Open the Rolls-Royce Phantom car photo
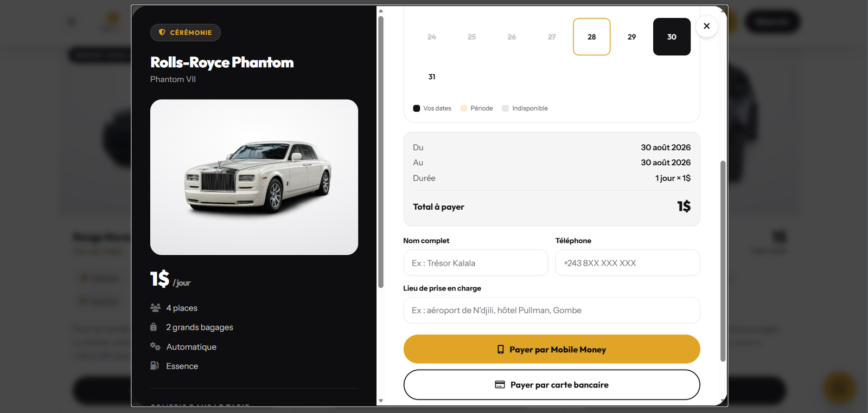 point(254,177)
